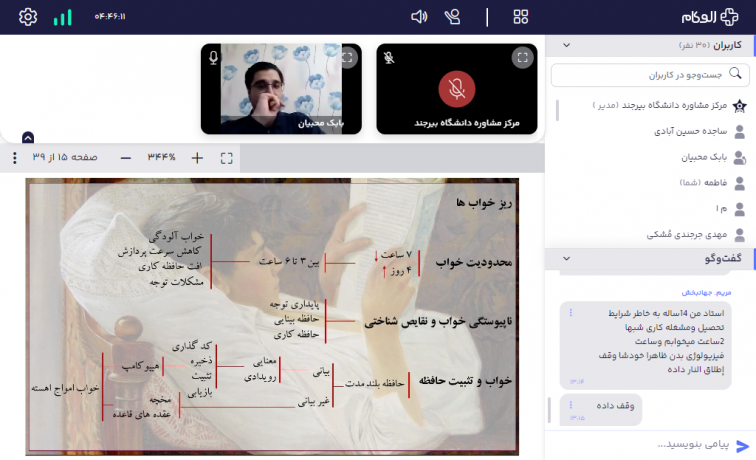
Task: Toggle microphone icon on بابک محبیان video
Action: 213,58
